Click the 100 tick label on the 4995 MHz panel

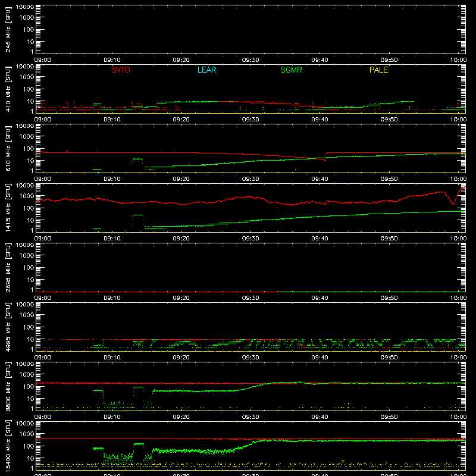pyautogui.click(x=29, y=327)
